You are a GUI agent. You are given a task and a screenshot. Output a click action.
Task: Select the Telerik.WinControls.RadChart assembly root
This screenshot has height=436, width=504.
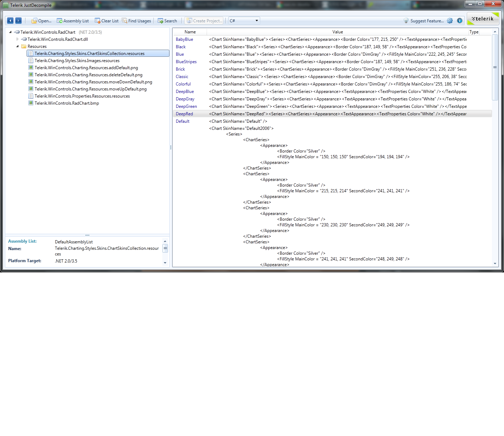point(48,32)
